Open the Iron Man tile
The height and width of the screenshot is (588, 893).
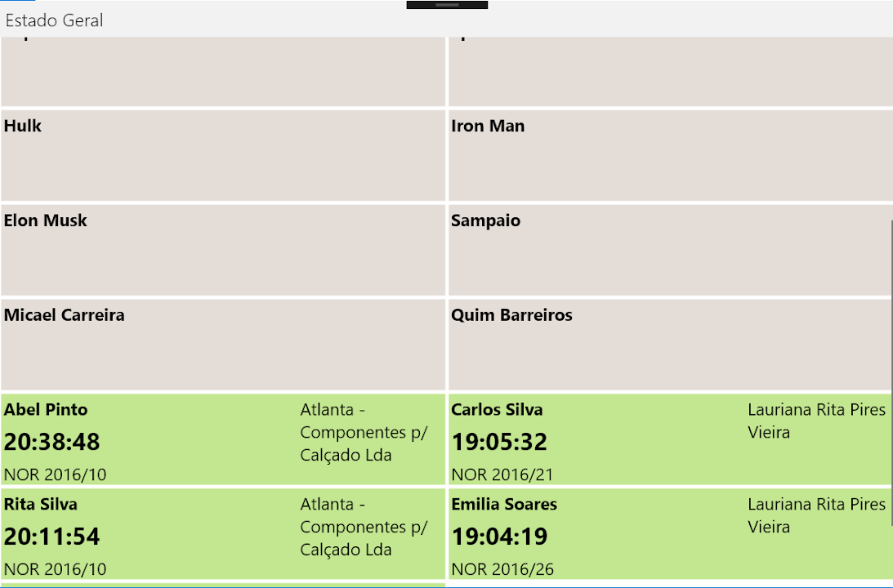[670, 155]
